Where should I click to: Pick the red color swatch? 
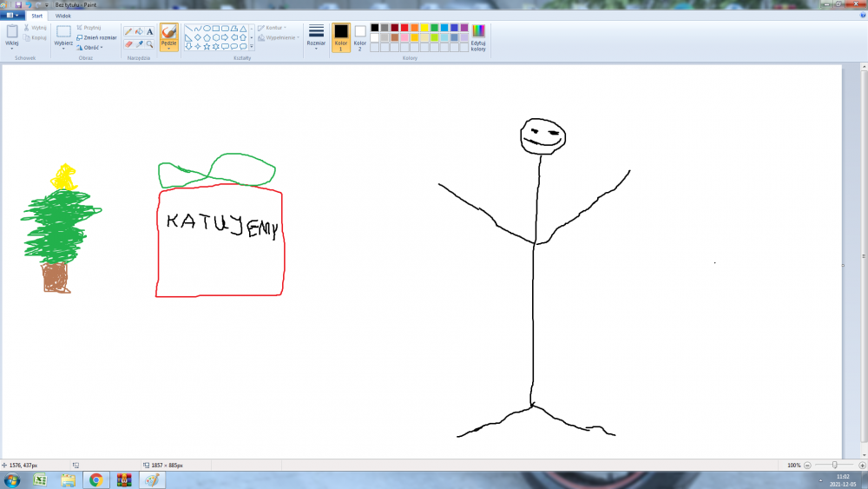(404, 28)
